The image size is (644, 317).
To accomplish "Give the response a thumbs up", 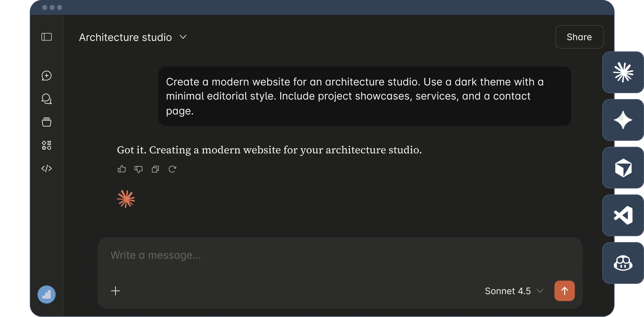I will (122, 169).
